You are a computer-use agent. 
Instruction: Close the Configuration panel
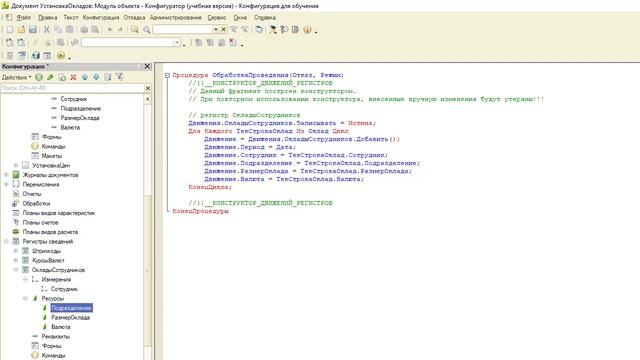point(147,66)
